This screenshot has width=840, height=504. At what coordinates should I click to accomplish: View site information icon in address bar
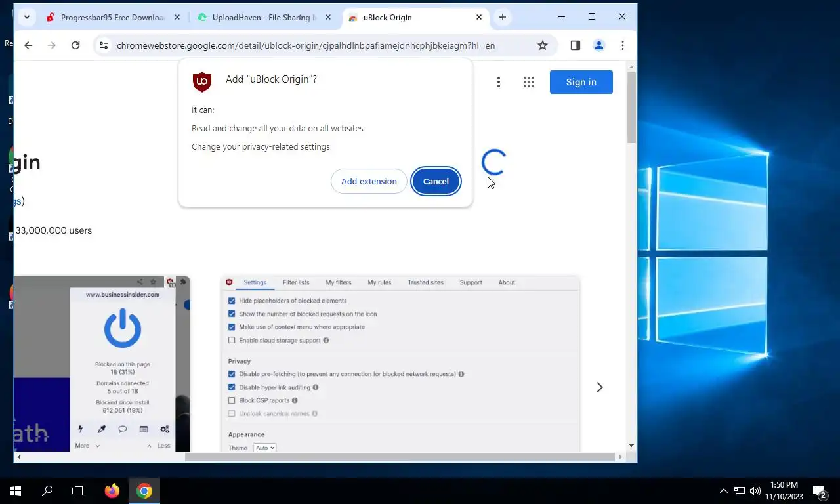(x=103, y=45)
